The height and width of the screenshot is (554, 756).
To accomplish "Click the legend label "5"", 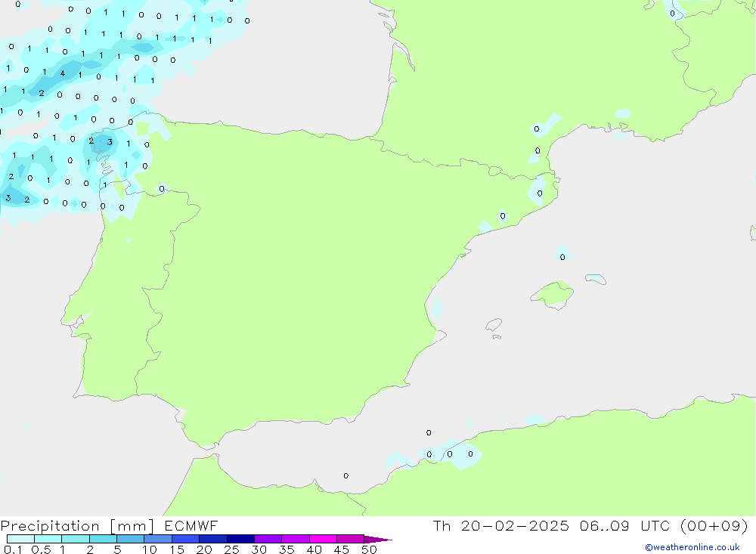I will [x=117, y=549].
